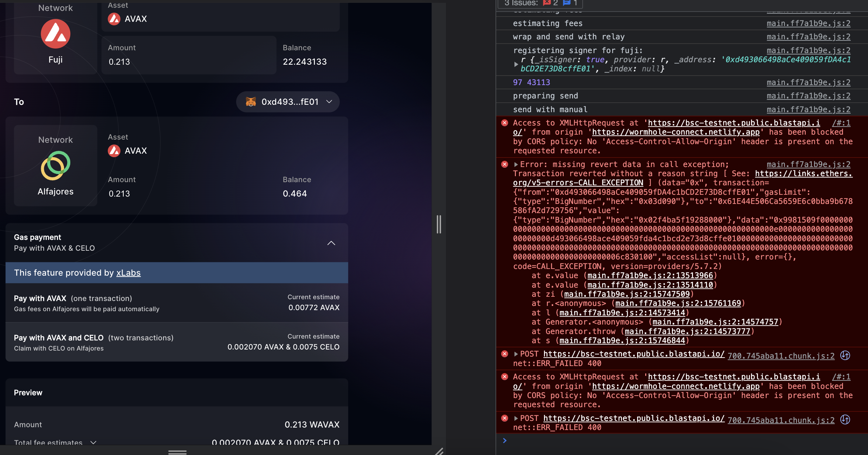Click the red flag icon in the Issues badge
Screen dimensions: 868x455
[547, 3]
